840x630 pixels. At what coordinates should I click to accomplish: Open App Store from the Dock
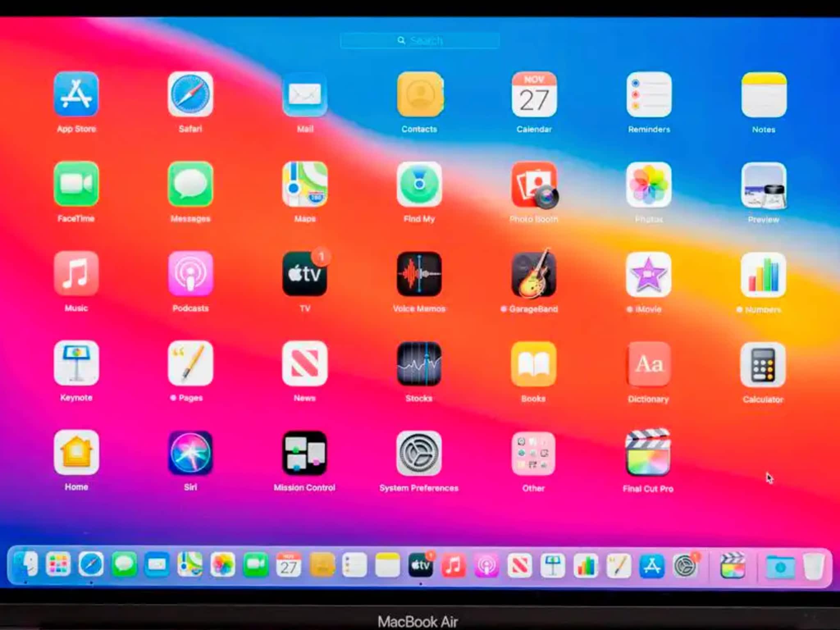pos(652,566)
